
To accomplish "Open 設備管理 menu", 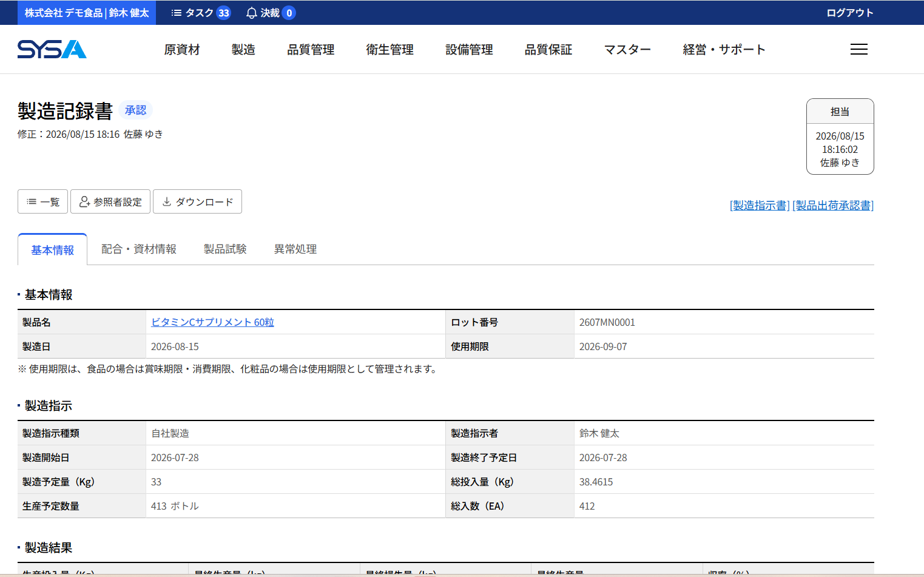I will point(469,50).
